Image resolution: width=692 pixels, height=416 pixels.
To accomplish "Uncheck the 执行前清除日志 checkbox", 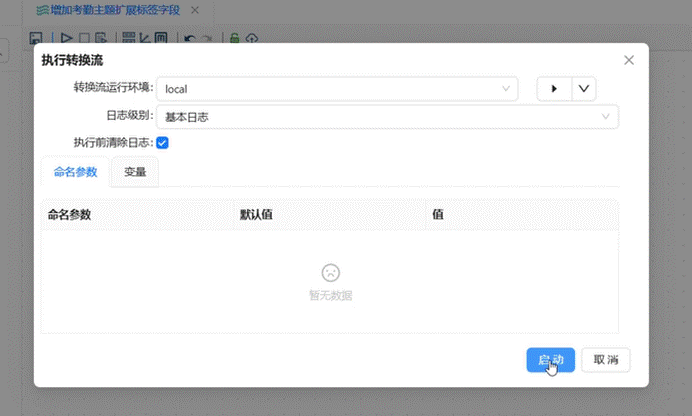I will [162, 142].
